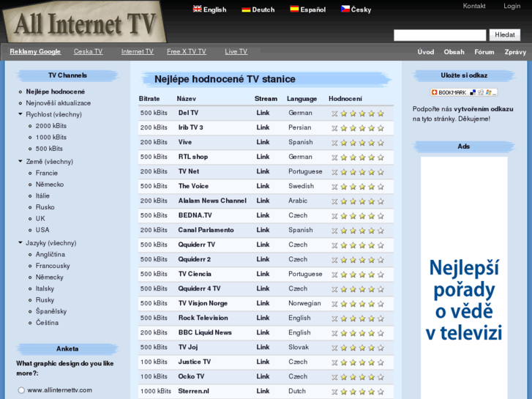Collapse the Rychlost (všechny) list

tap(20, 114)
